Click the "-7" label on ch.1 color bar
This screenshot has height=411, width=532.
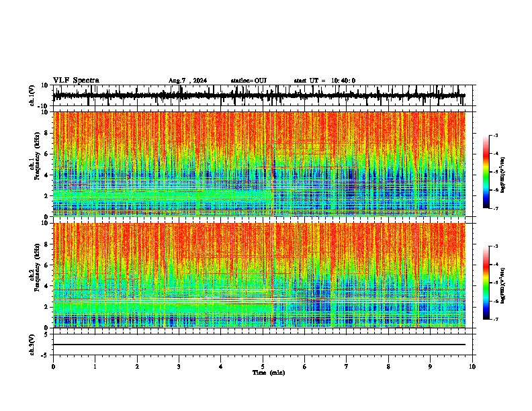[x=496, y=208]
